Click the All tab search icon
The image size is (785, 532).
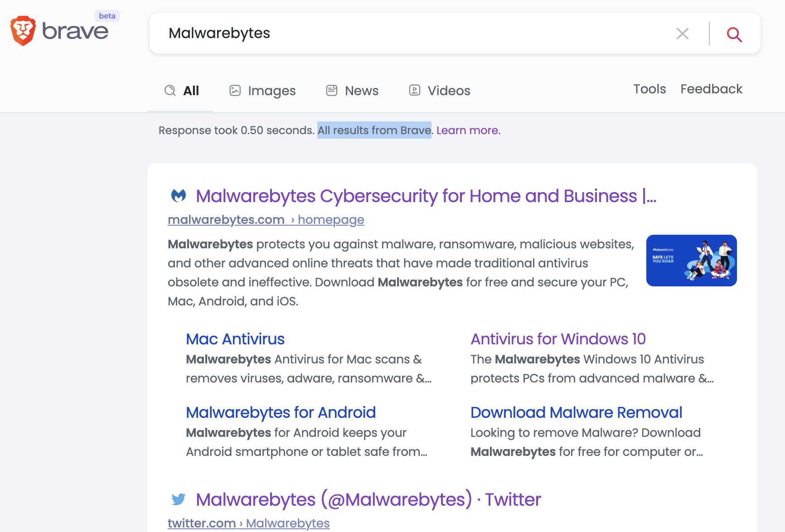click(170, 90)
